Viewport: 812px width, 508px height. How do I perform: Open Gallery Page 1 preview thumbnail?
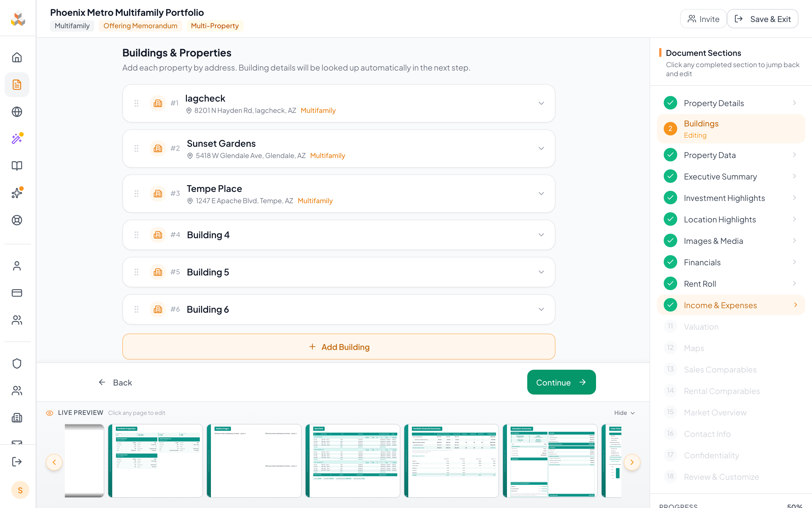[254, 461]
